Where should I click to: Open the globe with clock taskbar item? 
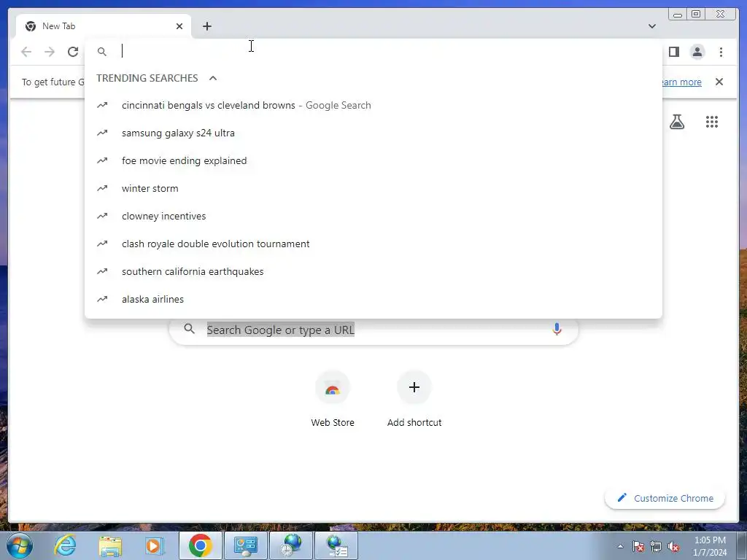[x=291, y=545]
